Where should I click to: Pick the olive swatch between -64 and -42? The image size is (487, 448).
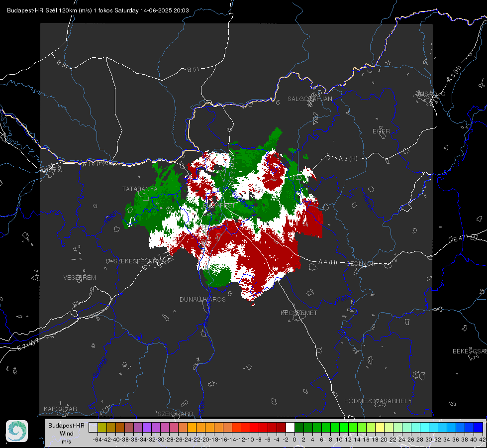pos(102,427)
